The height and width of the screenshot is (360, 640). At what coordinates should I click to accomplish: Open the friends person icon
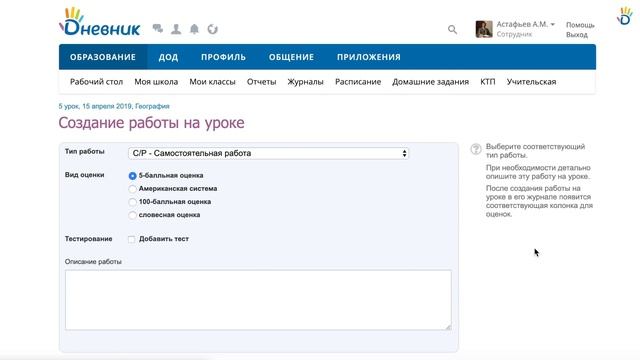(176, 29)
